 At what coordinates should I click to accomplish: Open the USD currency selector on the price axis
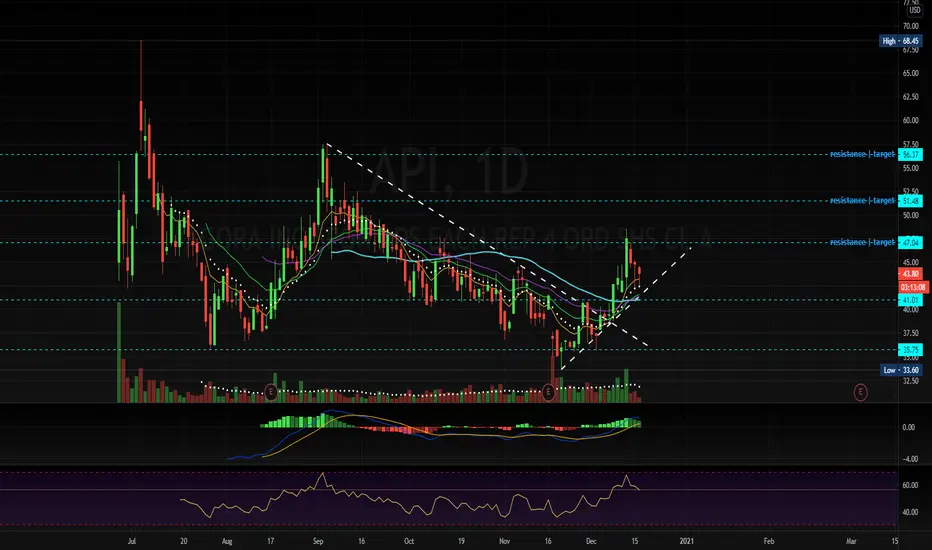tap(914, 10)
